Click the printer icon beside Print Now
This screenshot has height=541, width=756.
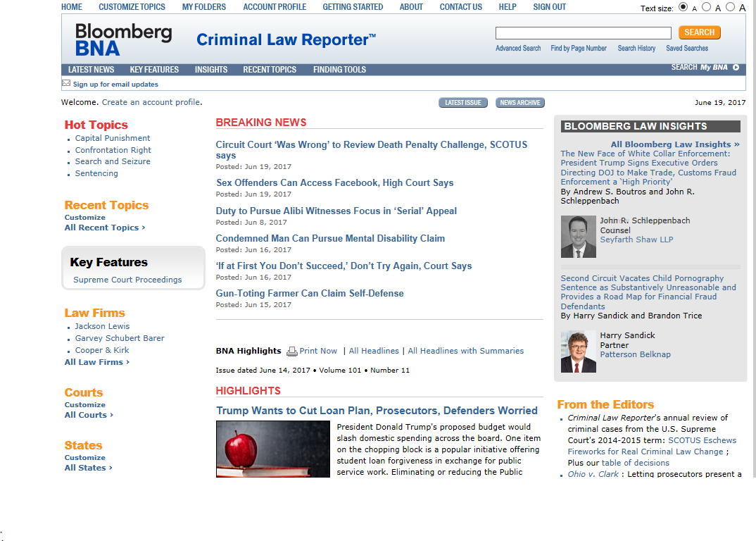coord(291,352)
